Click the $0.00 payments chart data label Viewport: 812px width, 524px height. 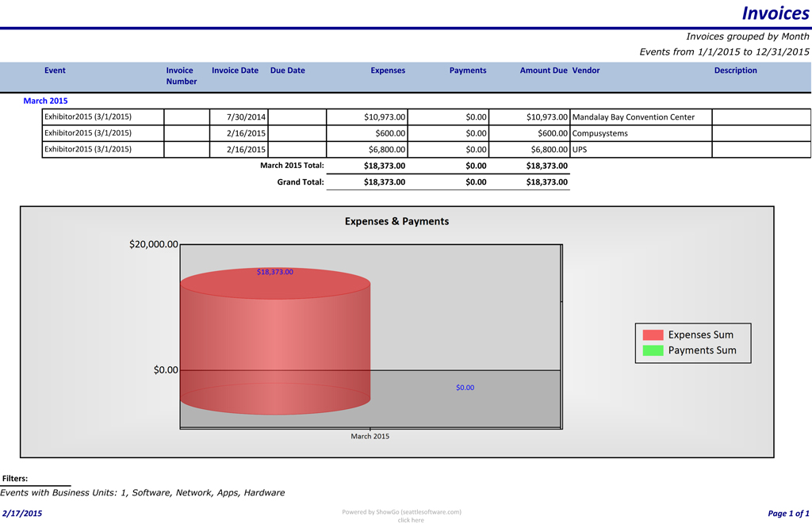(465, 388)
